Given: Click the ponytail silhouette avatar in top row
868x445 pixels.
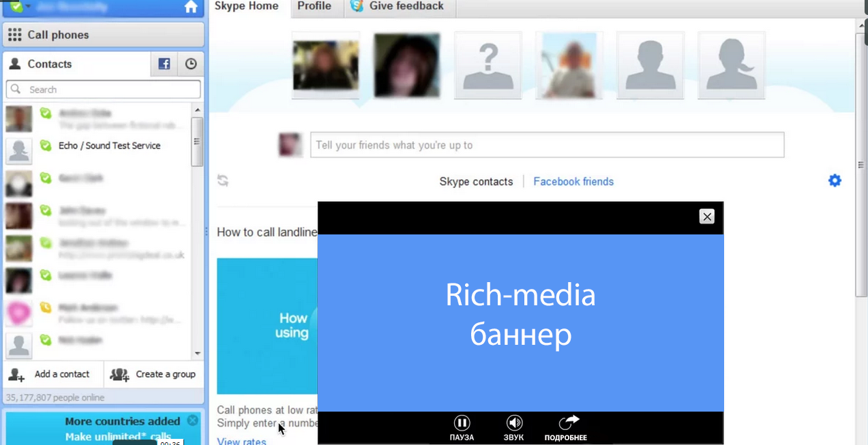Looking at the screenshot, I should coord(732,65).
